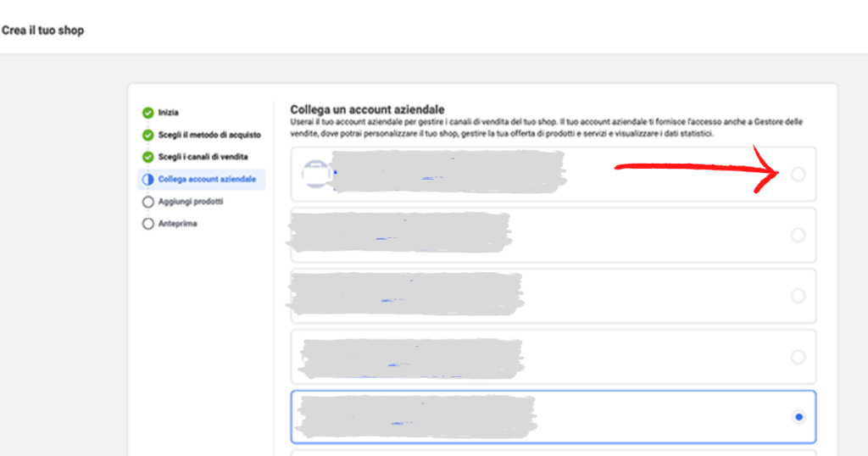Select the fourth business account radio button

pyautogui.click(x=798, y=357)
